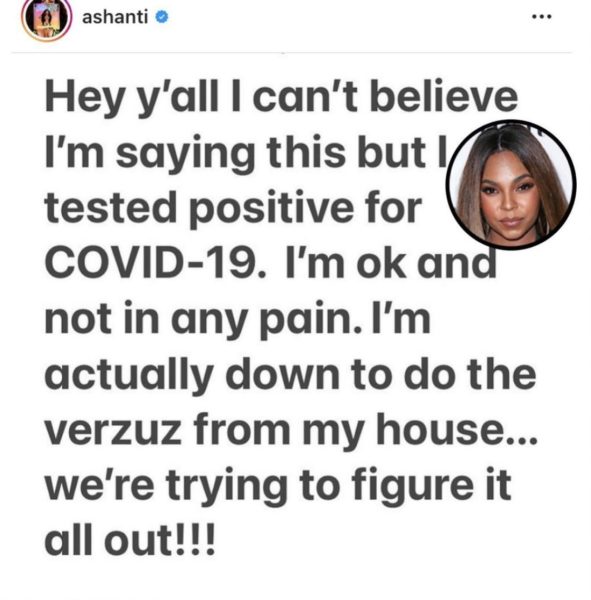Click the words 'I'm saying this but I'
The height and width of the screenshot is (600, 591).
[x=246, y=153]
